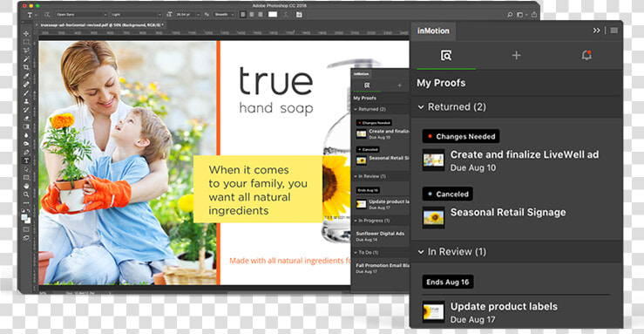Image resolution: width=644 pixels, height=334 pixels.
Task: Click the share icon in options bar
Action: [534, 14]
